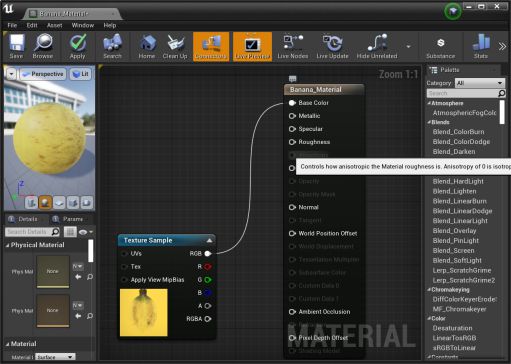Viewport: 511px width, 364px height.
Task: Select Blend_ColorBurn in the Palette
Action: 458,132
